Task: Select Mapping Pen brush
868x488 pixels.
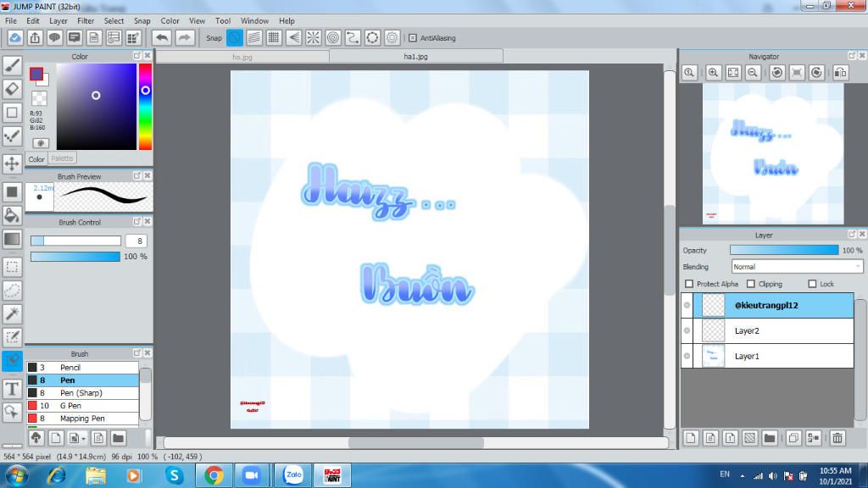Action: pyautogui.click(x=82, y=419)
